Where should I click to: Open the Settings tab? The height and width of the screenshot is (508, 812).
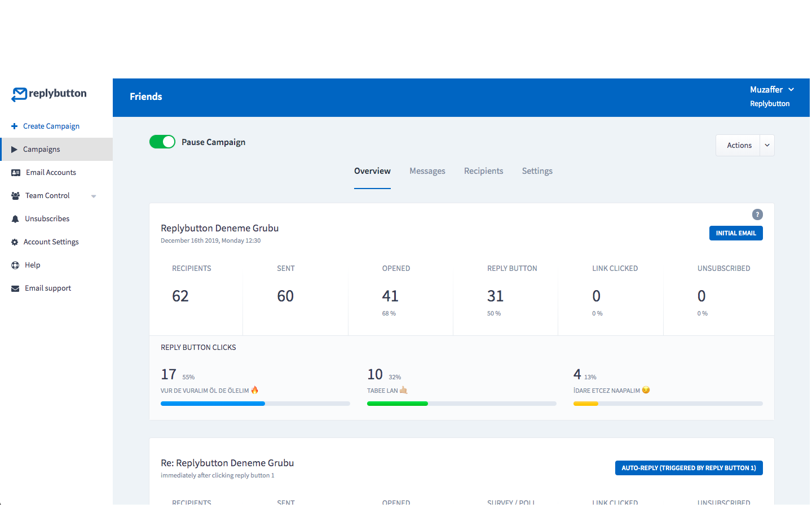click(x=537, y=171)
